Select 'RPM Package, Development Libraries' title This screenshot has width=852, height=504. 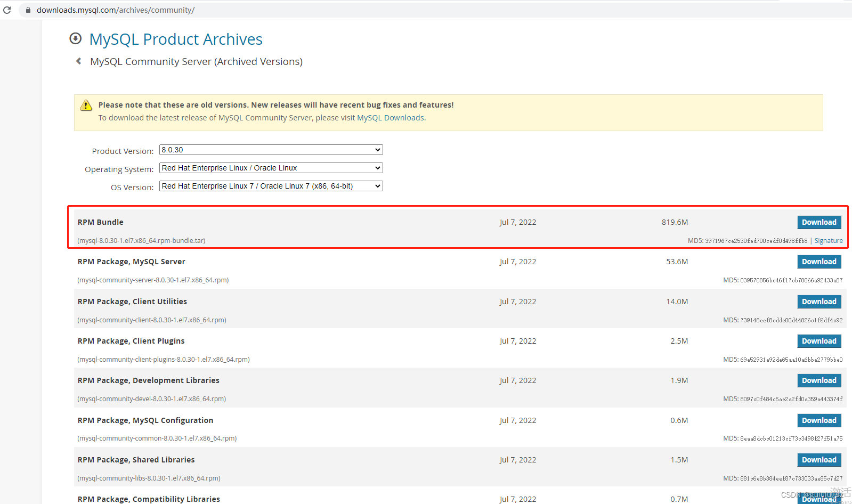(x=149, y=380)
